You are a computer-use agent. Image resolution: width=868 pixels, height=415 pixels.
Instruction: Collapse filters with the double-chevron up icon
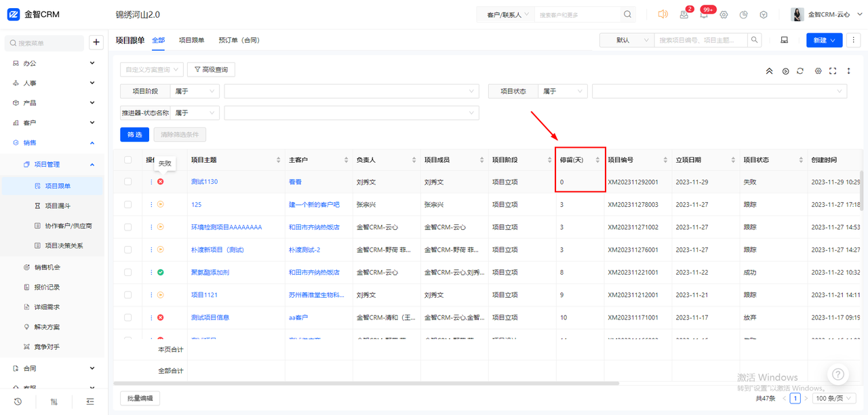[x=769, y=71]
